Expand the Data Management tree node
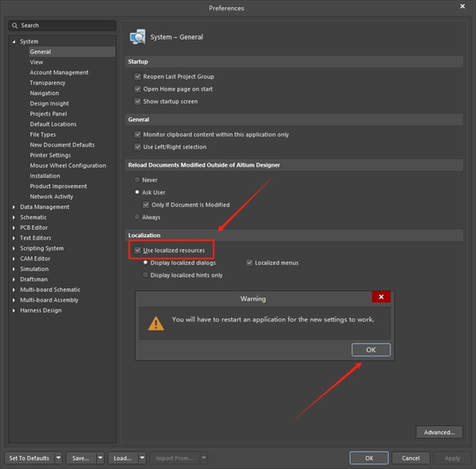Screen dimensions: 476x469 tap(13, 207)
